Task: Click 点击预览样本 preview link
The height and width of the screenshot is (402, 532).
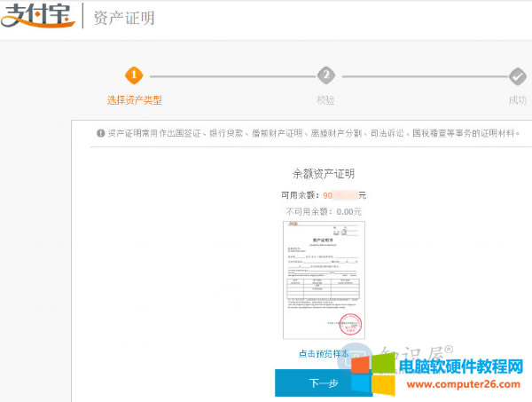Action: pyautogui.click(x=324, y=354)
